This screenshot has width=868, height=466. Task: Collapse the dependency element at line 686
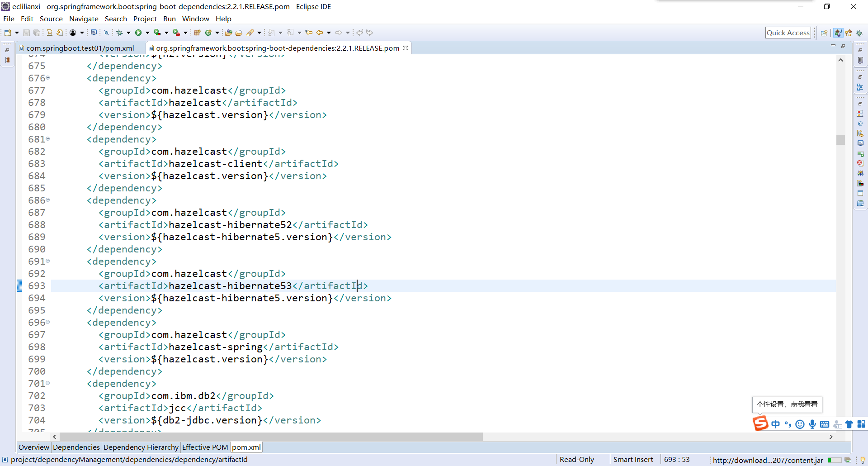[x=48, y=200]
